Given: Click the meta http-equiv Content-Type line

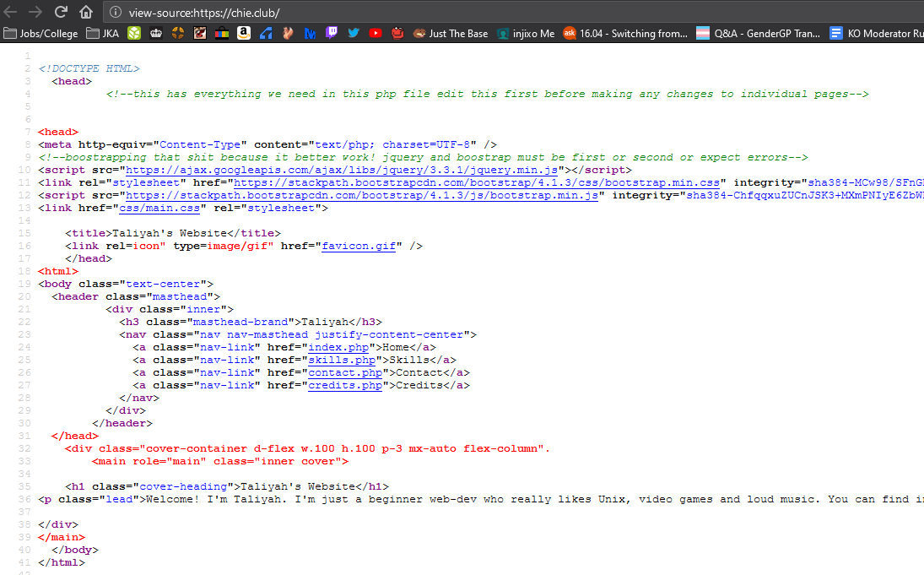Looking at the screenshot, I should (x=267, y=144).
